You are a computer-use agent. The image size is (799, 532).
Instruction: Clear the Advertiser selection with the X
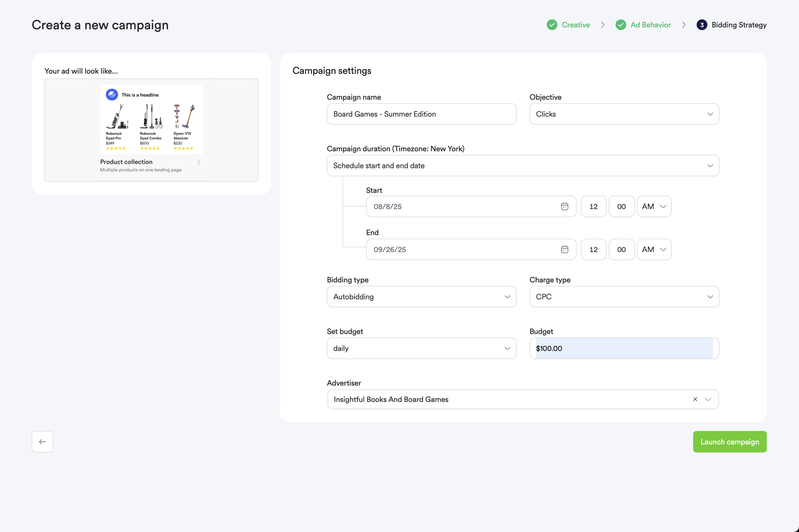[695, 399]
